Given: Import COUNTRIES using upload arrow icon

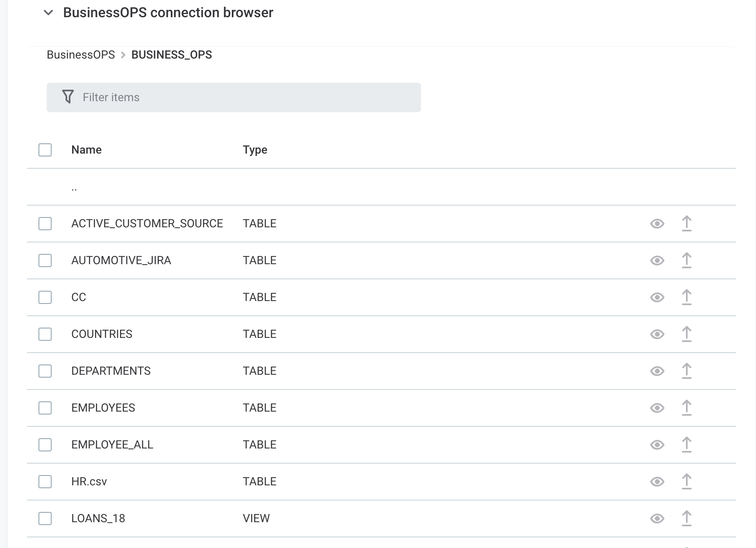Looking at the screenshot, I should (x=686, y=334).
